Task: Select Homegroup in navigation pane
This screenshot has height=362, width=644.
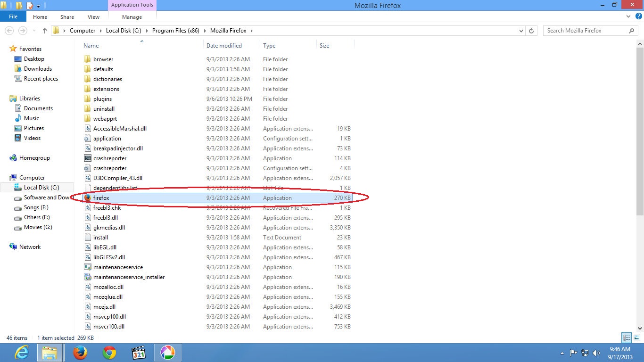Action: point(34,158)
